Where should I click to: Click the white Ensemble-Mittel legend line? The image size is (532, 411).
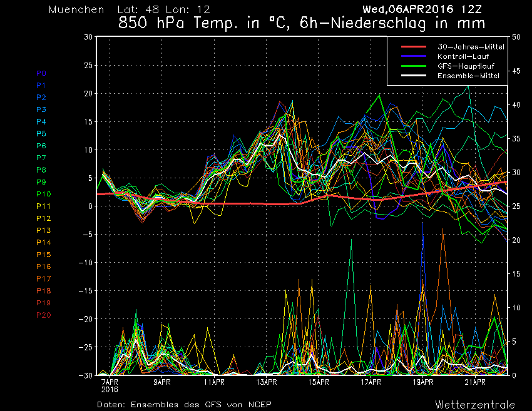tap(414, 75)
